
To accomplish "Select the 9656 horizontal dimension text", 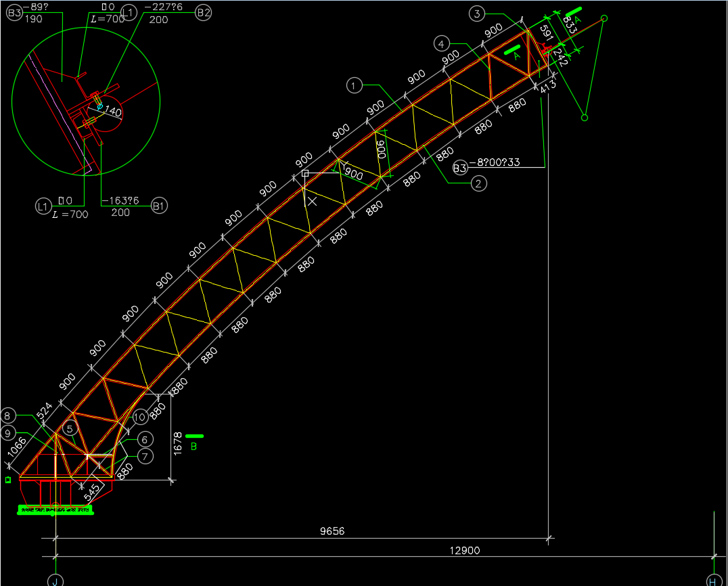I will coord(332,531).
